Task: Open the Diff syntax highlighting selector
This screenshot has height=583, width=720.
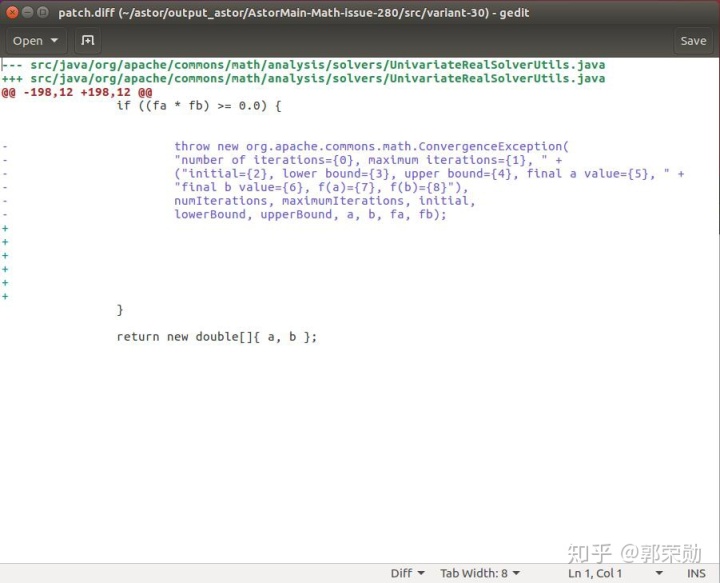Action: click(x=407, y=573)
